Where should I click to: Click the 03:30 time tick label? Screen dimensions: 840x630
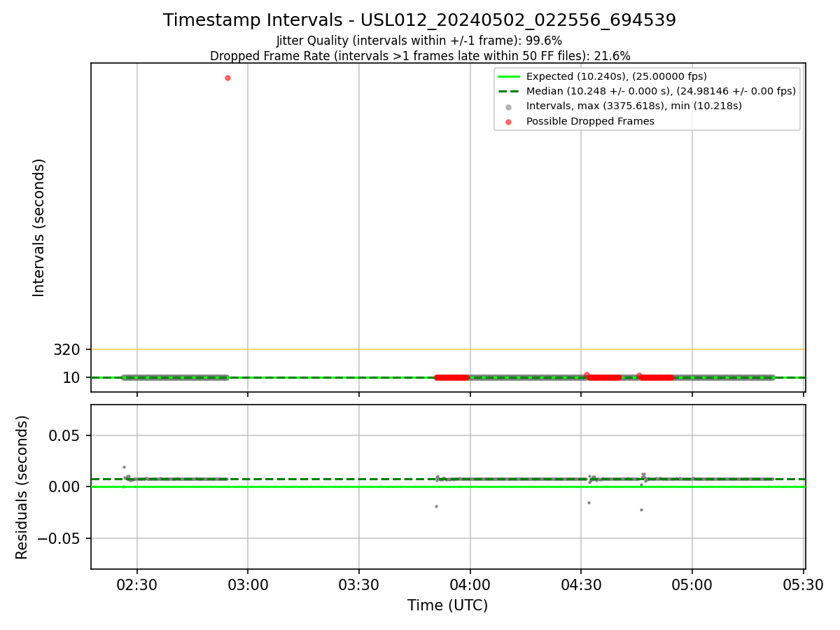coord(359,584)
